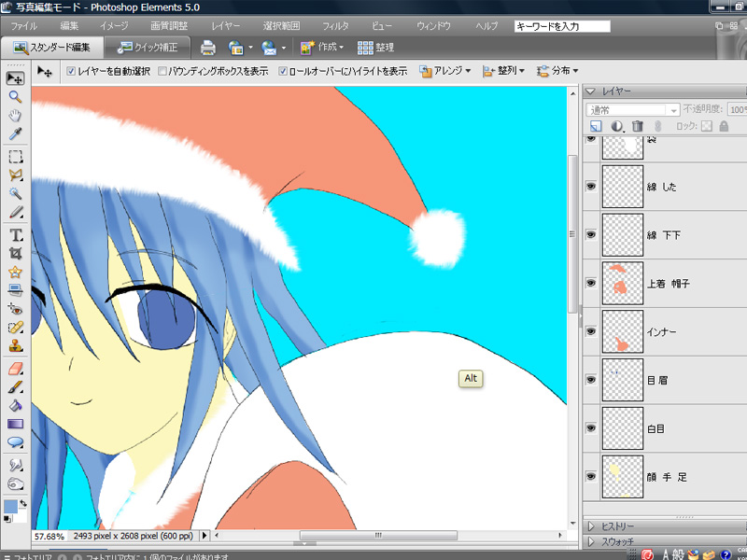
Task: Select the Sponge tool
Action: pos(15,484)
